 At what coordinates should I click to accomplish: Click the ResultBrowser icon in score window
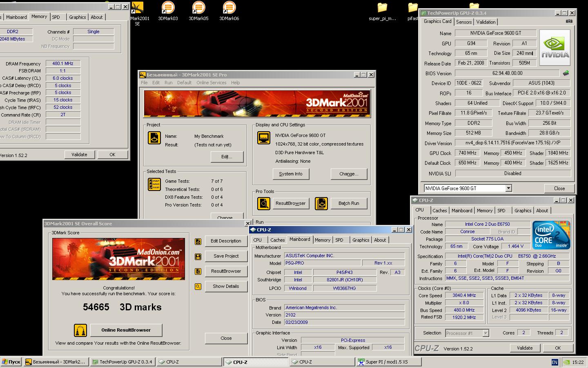pos(198,272)
